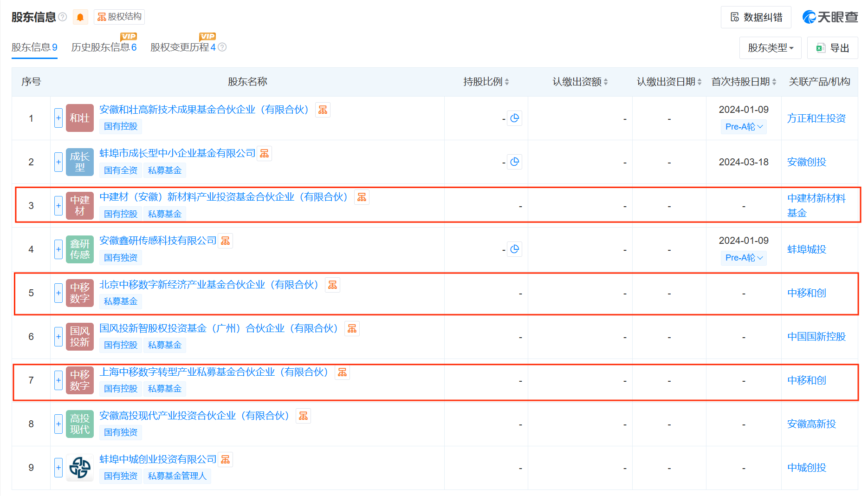Click the 蚌埠中城创业投资 company logo
Screen dimensions: 868x496
pos(80,467)
